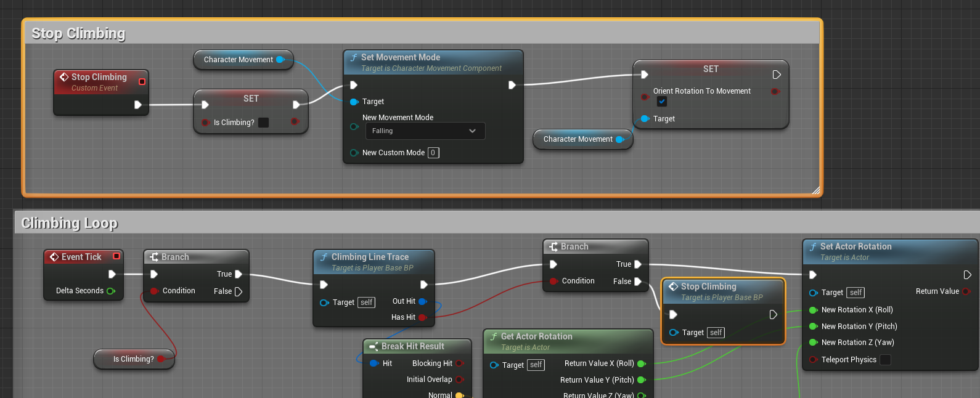Screen dimensions: 980x398
Task: Open the New Movement Mode Falling dropdown
Action: coord(425,131)
